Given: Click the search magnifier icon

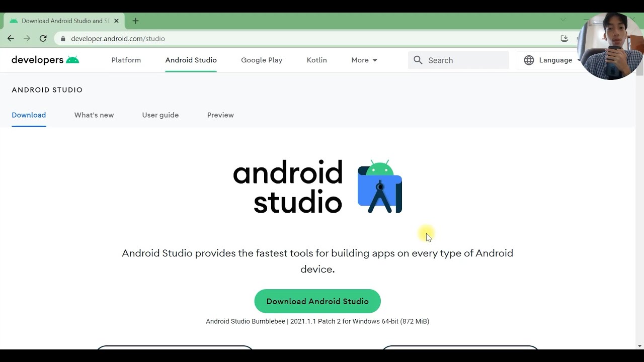Looking at the screenshot, I should 418,60.
